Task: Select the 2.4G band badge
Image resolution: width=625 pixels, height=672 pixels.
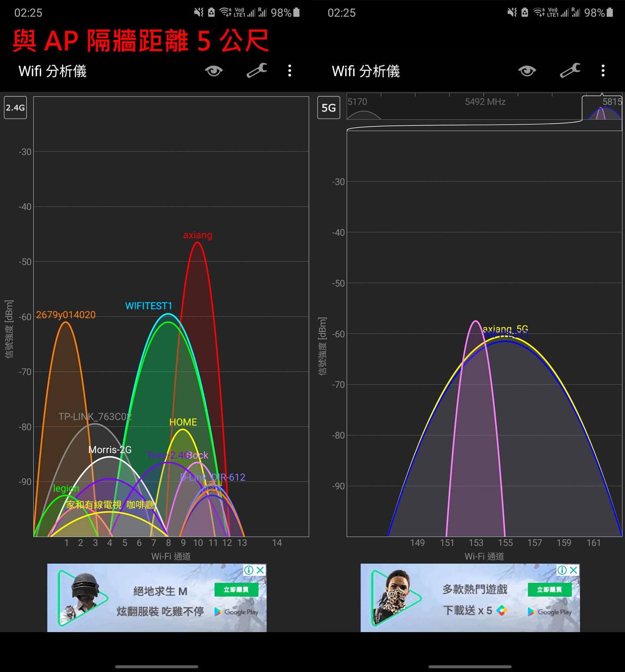Action: point(15,108)
